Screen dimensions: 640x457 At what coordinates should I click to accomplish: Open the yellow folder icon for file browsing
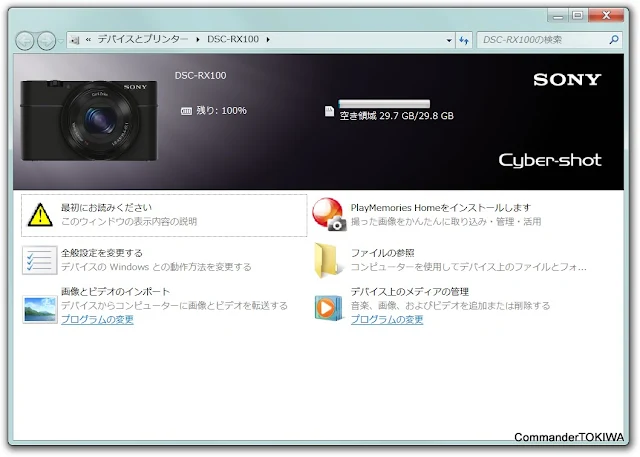[x=326, y=260]
